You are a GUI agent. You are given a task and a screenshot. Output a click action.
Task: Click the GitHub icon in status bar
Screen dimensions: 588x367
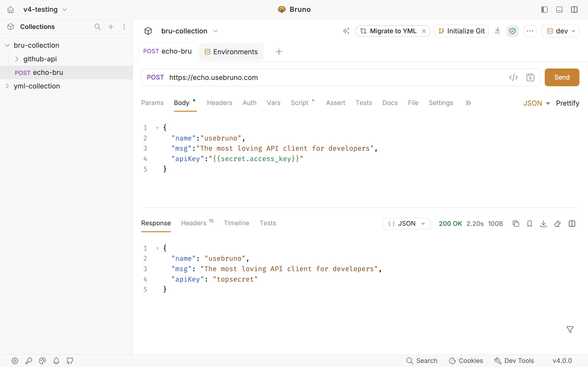70,361
